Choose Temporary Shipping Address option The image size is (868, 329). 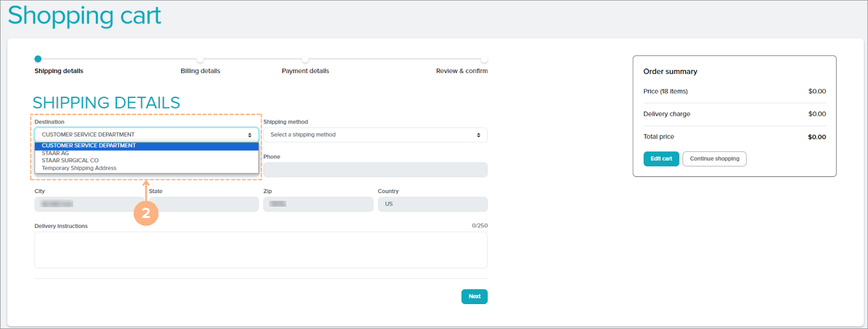pyautogui.click(x=79, y=168)
